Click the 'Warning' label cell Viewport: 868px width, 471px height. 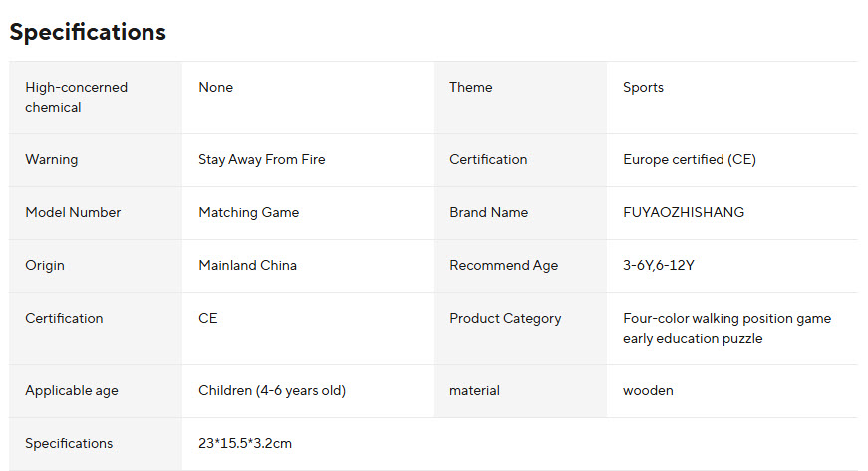pyautogui.click(x=51, y=159)
